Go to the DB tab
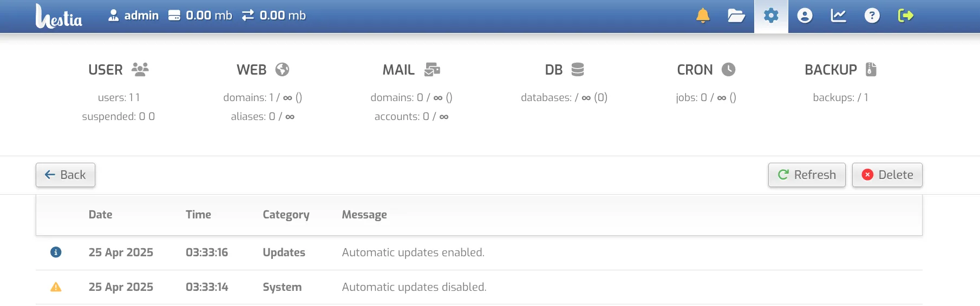 564,70
